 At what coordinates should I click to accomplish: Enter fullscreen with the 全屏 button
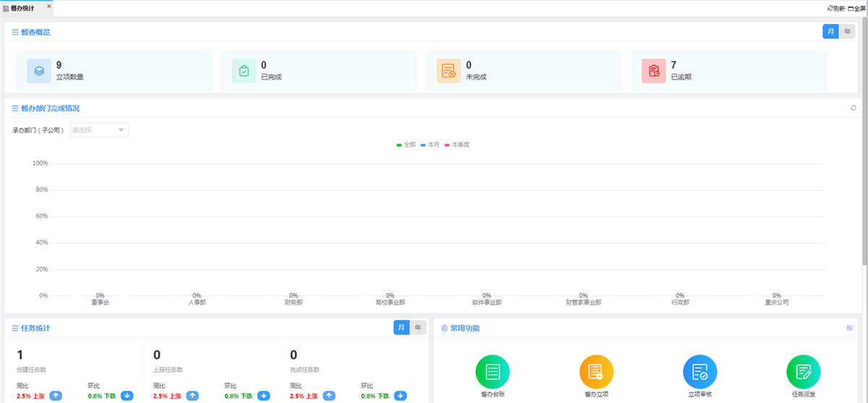(x=856, y=9)
